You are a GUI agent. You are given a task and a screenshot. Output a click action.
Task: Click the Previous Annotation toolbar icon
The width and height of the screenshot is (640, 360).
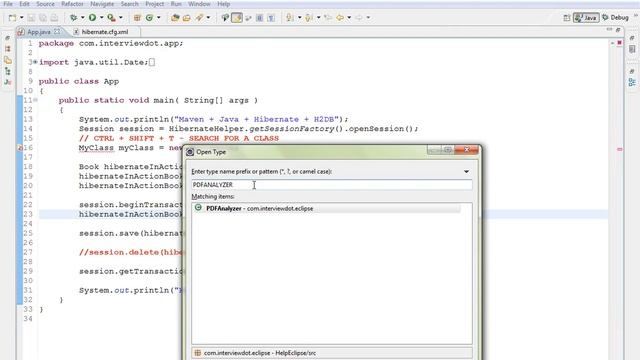pyautogui.click(x=309, y=18)
